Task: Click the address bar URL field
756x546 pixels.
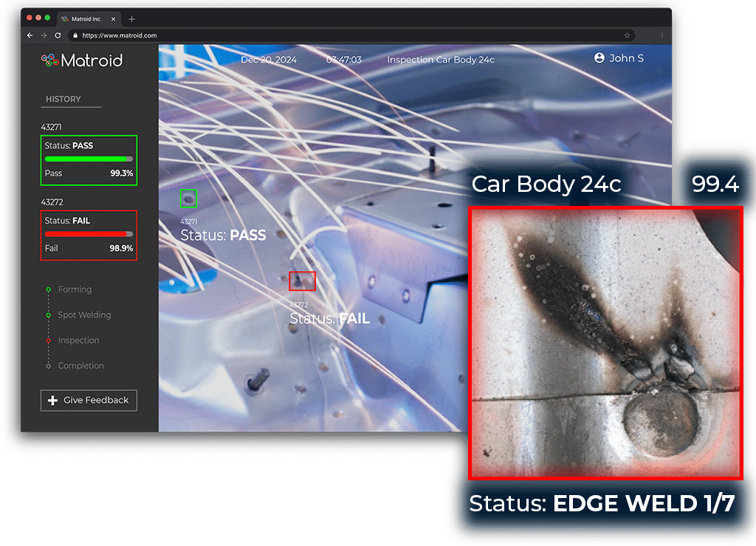Action: pyautogui.click(x=352, y=35)
